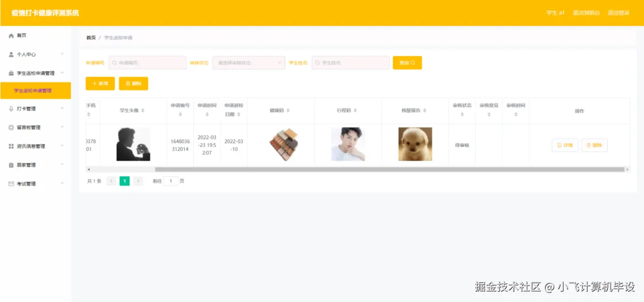Sort table by 健康码 column

tap(288, 110)
